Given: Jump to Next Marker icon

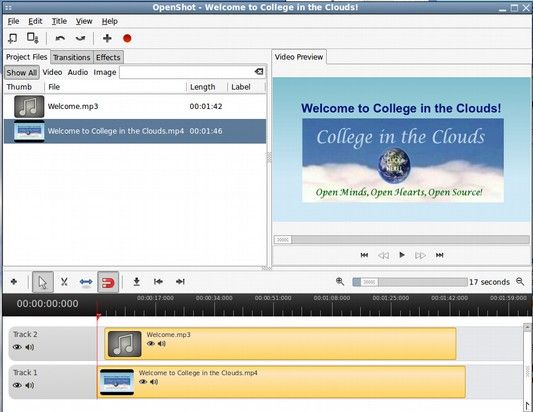Looking at the screenshot, I should tap(180, 282).
